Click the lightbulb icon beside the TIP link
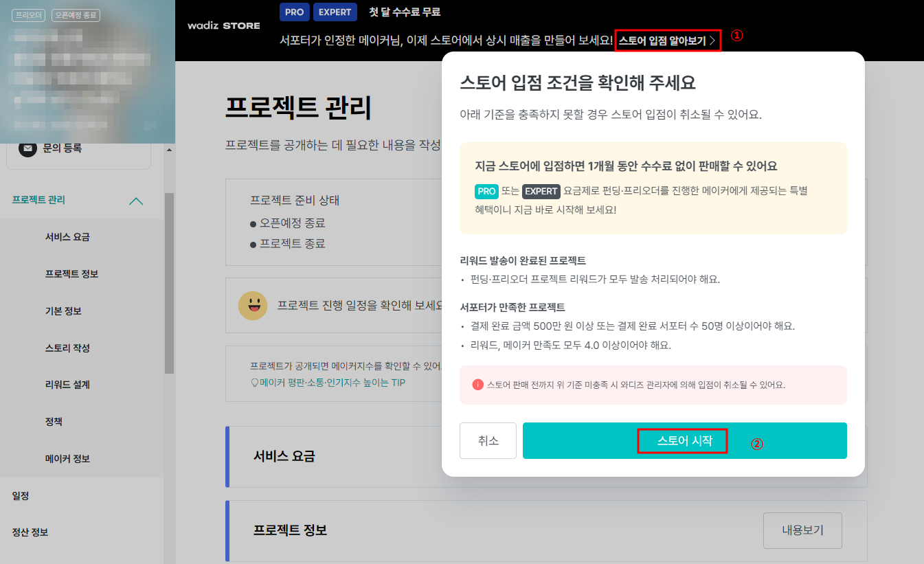Image resolution: width=924 pixels, height=564 pixels. click(254, 382)
